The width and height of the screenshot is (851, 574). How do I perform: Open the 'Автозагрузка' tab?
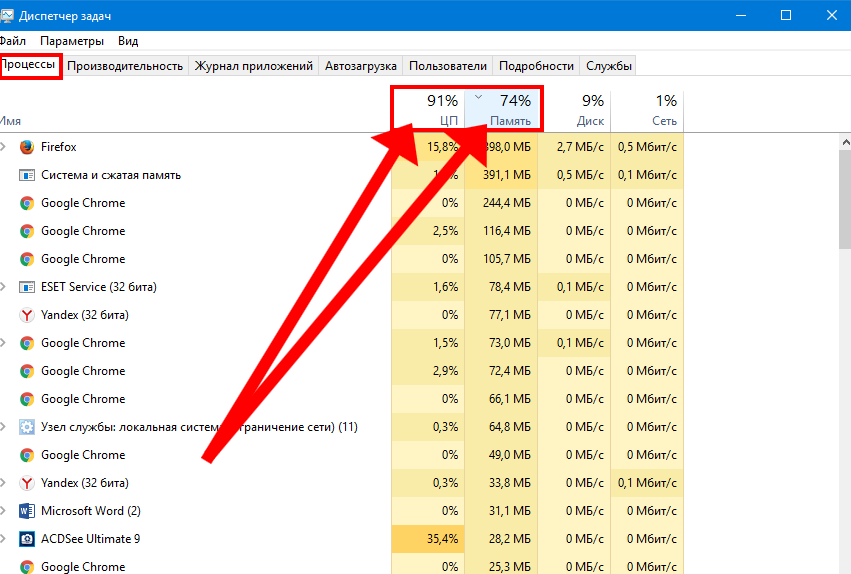361,66
